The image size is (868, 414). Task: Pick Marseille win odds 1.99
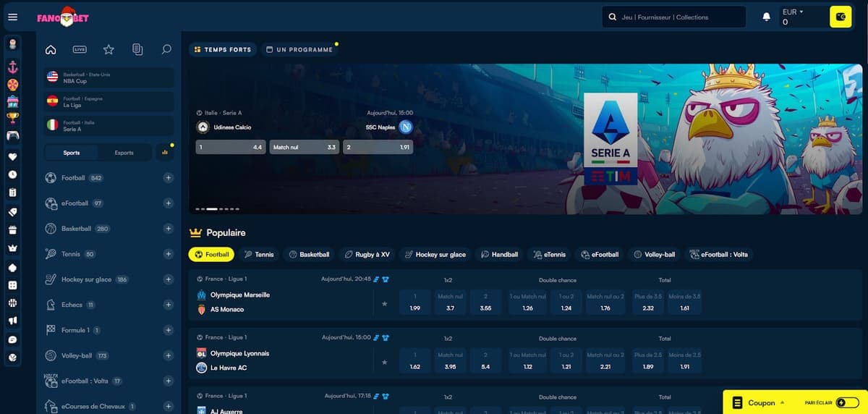(x=415, y=302)
